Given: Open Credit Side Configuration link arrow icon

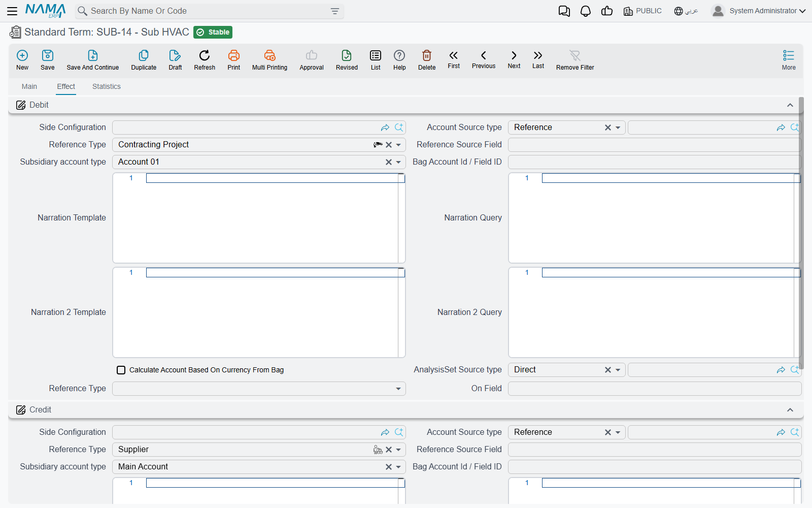Looking at the screenshot, I should [x=385, y=432].
